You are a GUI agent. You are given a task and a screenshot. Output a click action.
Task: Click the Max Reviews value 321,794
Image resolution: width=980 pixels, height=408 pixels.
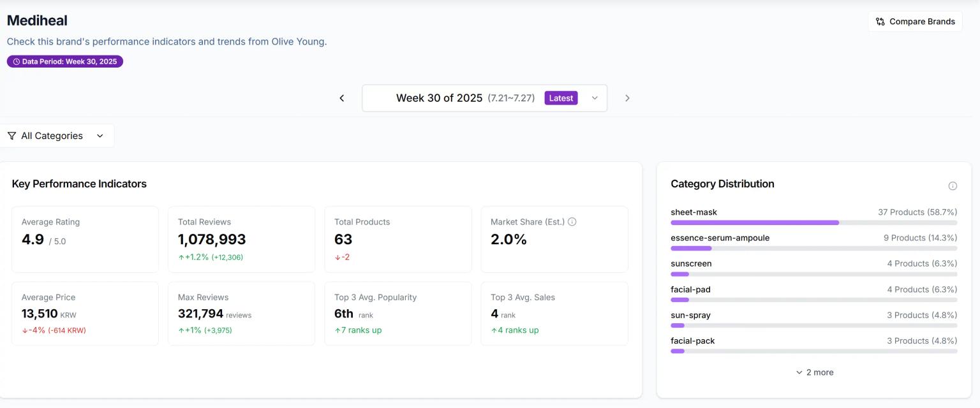[x=200, y=314]
